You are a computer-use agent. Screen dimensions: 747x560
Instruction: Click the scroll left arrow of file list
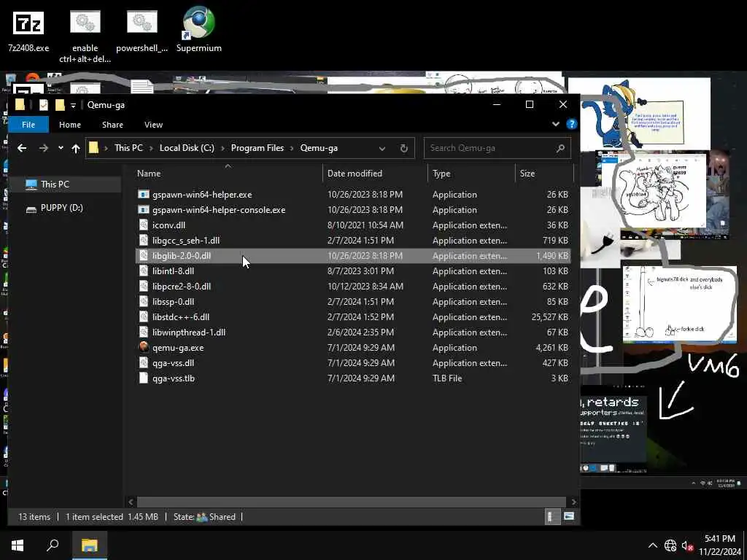(131, 502)
